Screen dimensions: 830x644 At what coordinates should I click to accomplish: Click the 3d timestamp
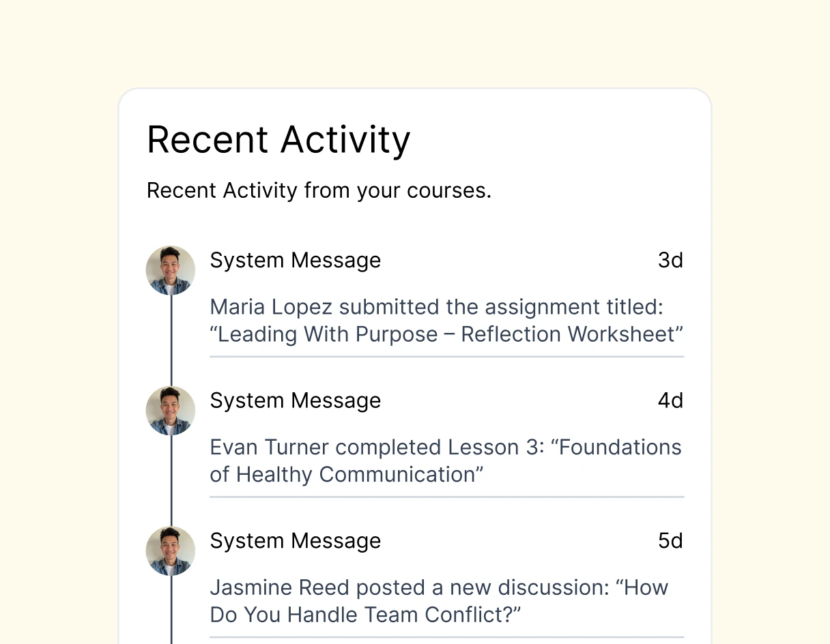670,260
